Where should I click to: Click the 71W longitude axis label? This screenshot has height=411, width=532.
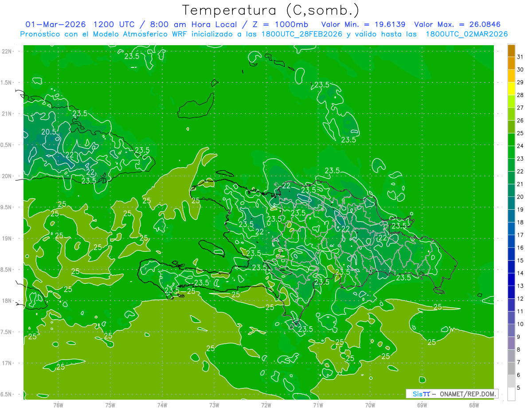coord(318,405)
